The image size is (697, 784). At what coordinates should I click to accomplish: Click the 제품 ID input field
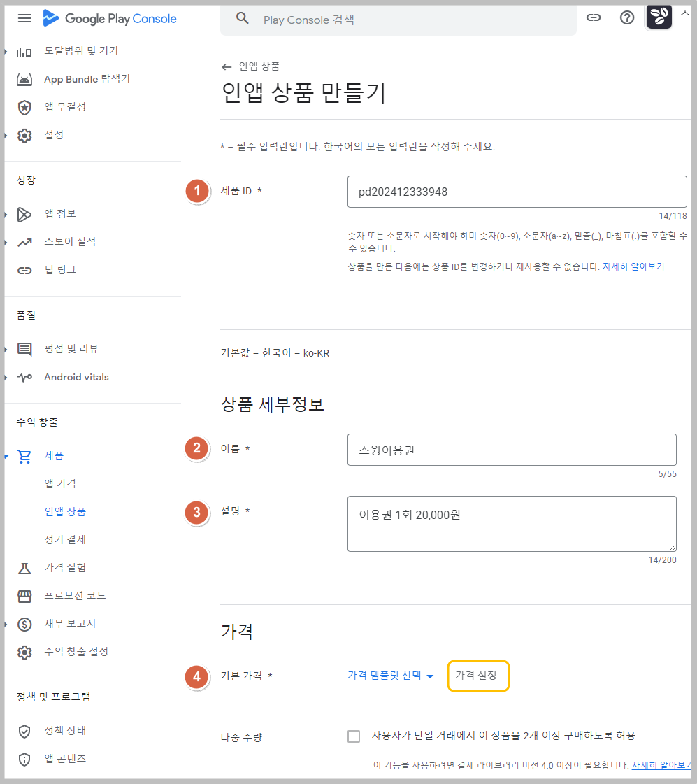(517, 192)
